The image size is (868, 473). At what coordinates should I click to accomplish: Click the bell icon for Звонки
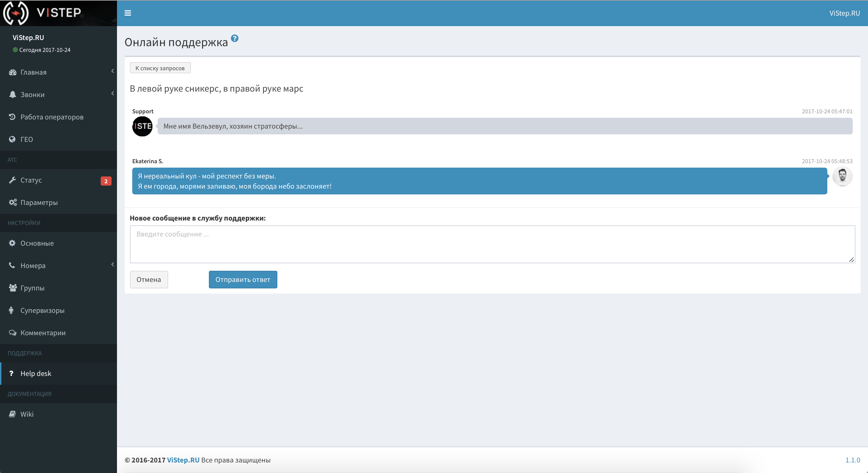click(x=13, y=94)
